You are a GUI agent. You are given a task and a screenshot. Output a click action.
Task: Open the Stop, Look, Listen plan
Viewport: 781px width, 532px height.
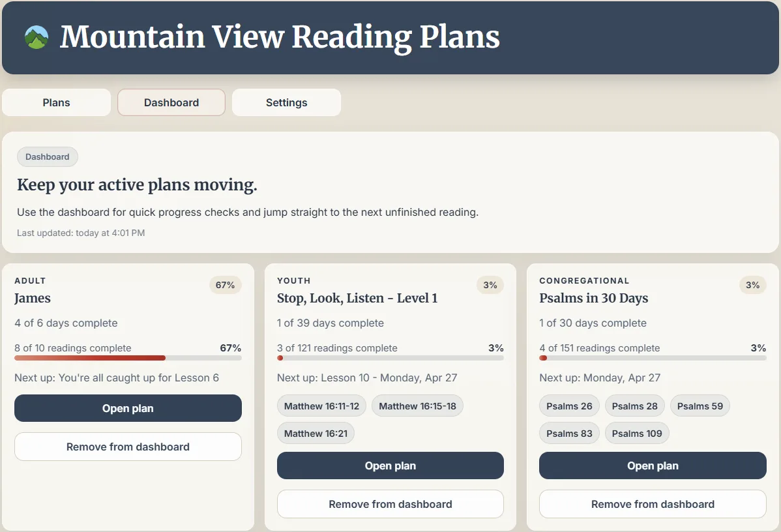(x=390, y=465)
